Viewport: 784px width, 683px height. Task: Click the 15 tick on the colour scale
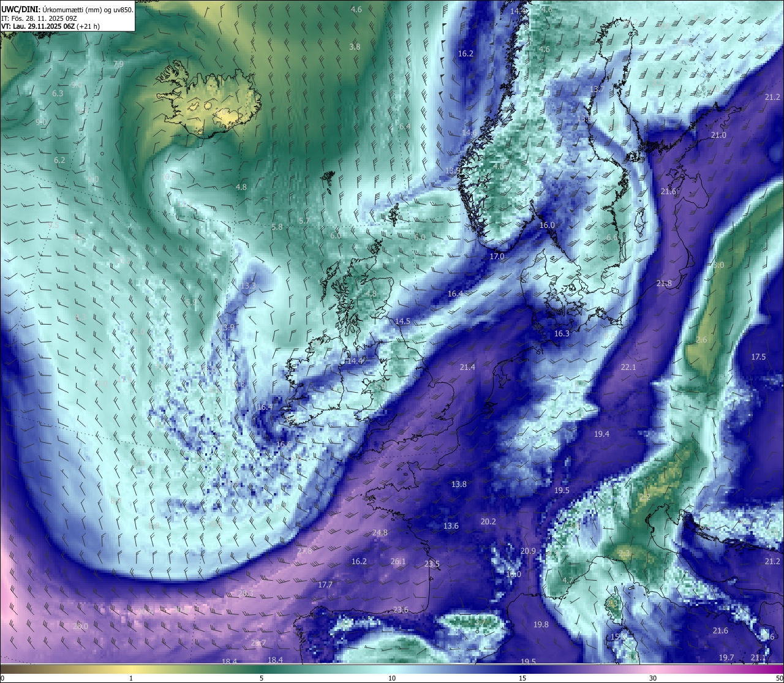pyautogui.click(x=522, y=678)
